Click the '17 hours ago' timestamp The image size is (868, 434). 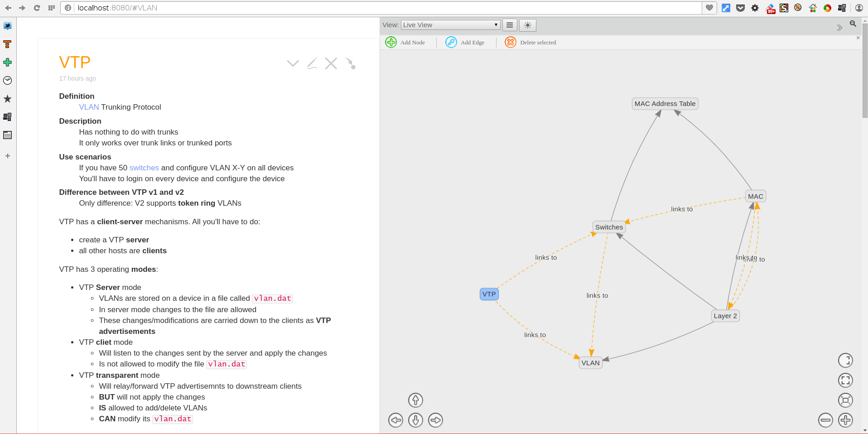pyautogui.click(x=77, y=78)
